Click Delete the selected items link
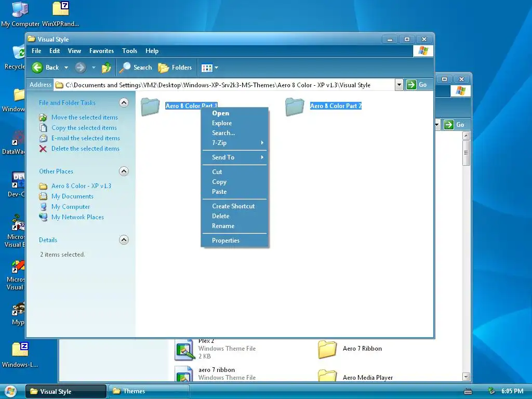The height and width of the screenshot is (399, 532). coord(85,149)
